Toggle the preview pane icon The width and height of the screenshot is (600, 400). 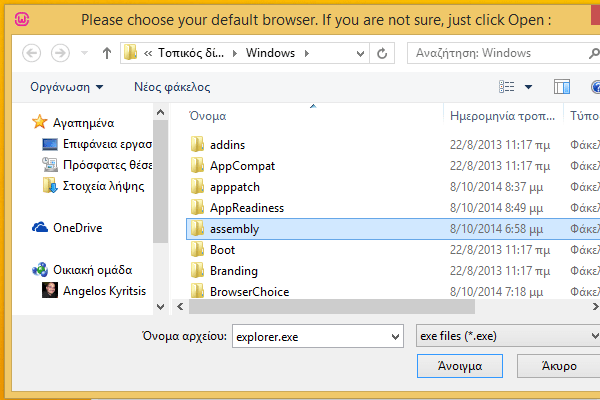click(x=561, y=88)
